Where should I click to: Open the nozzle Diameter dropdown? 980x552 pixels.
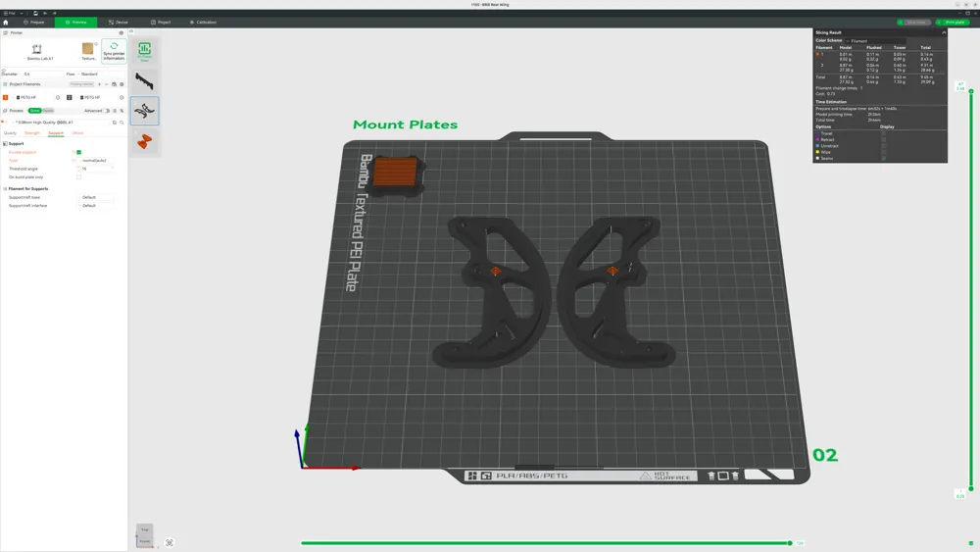click(x=40, y=74)
